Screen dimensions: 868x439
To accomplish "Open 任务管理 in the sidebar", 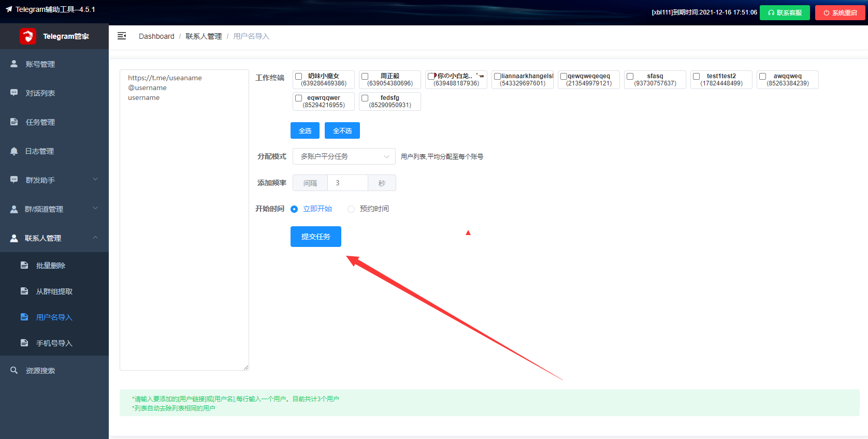I will 54,122.
